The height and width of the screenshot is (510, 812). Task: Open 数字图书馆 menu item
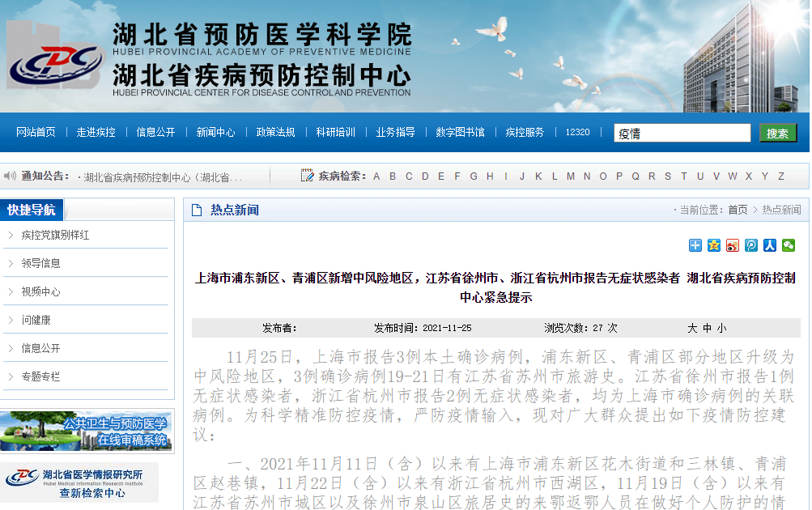(x=461, y=132)
